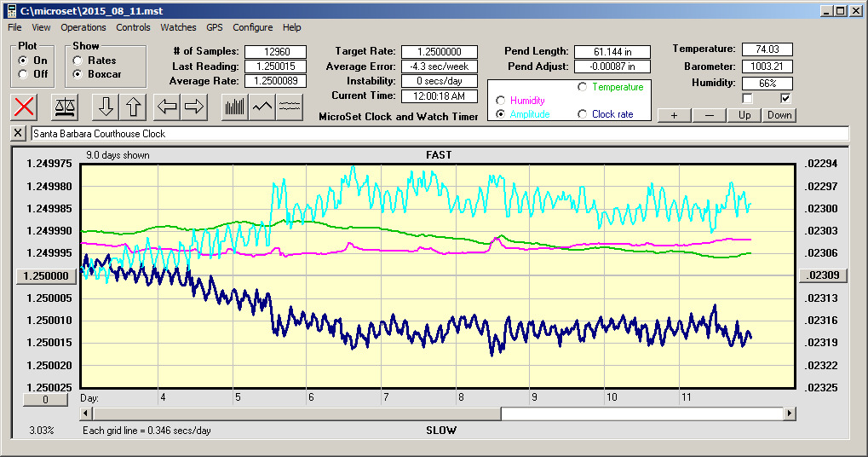Click the 0 button below left axis
Viewport: 868px width, 457px height.
pos(45,399)
